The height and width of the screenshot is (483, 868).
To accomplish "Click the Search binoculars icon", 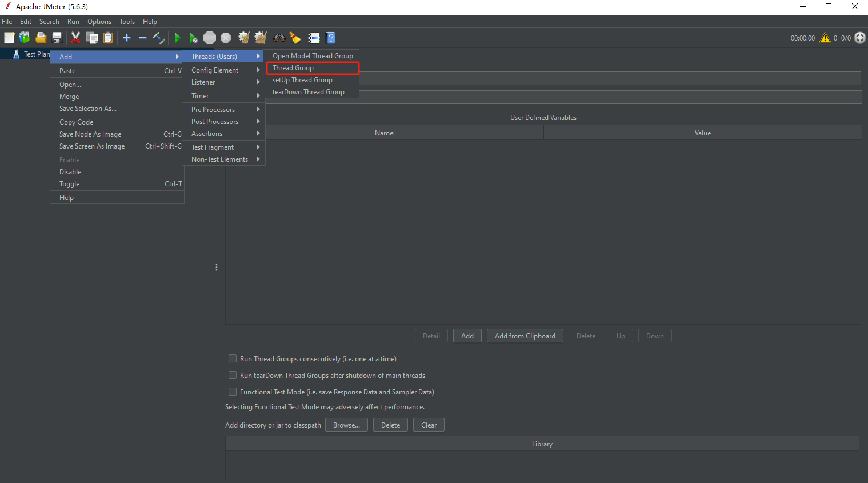I will point(279,38).
